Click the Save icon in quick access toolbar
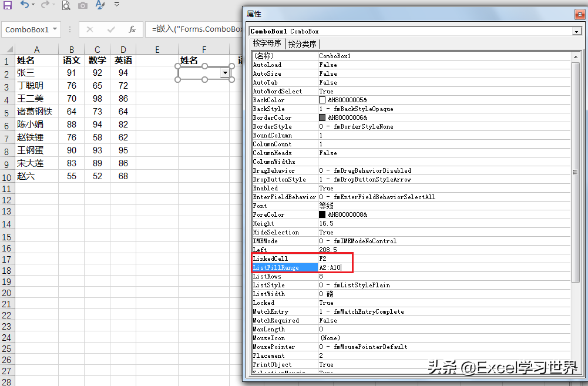The width and height of the screenshot is (588, 386). click(7, 5)
